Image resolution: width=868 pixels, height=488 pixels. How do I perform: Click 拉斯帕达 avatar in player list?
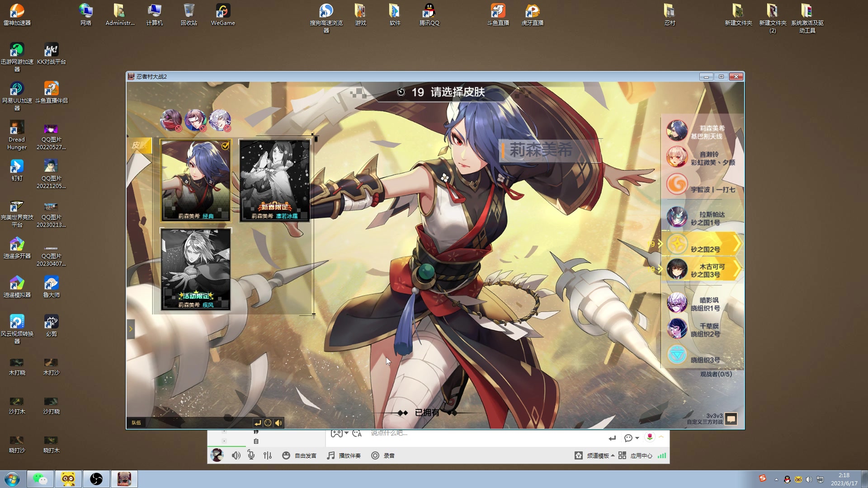tap(677, 218)
